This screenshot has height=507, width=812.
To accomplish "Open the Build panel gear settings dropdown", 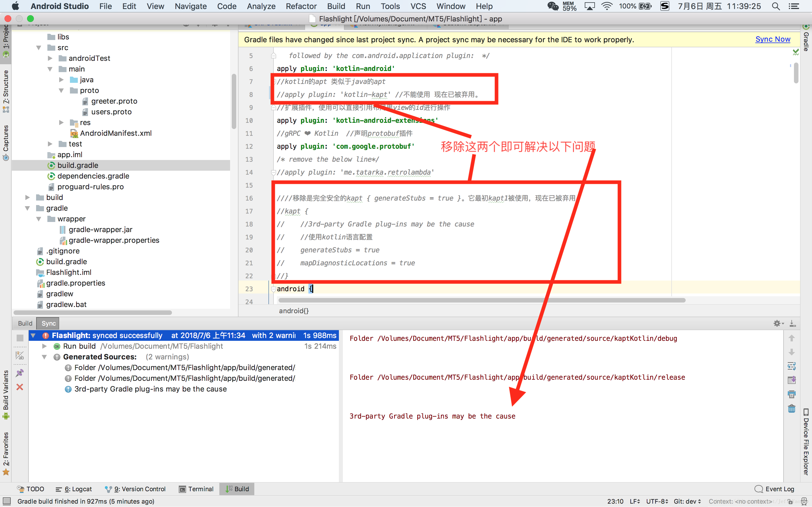I will (x=778, y=323).
